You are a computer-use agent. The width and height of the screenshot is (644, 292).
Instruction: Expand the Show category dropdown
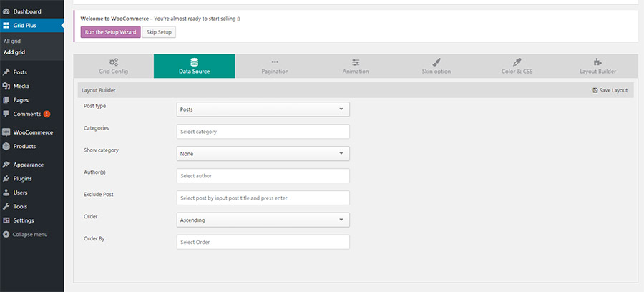point(263,154)
